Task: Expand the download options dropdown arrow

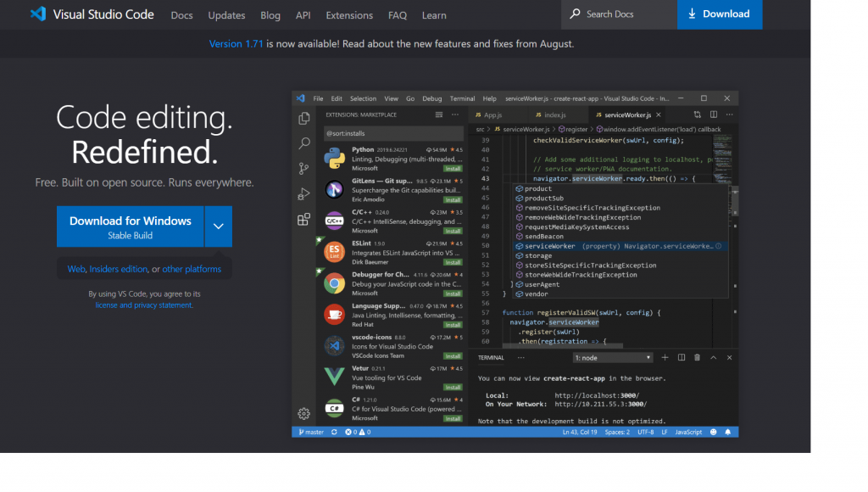Action: (x=219, y=226)
